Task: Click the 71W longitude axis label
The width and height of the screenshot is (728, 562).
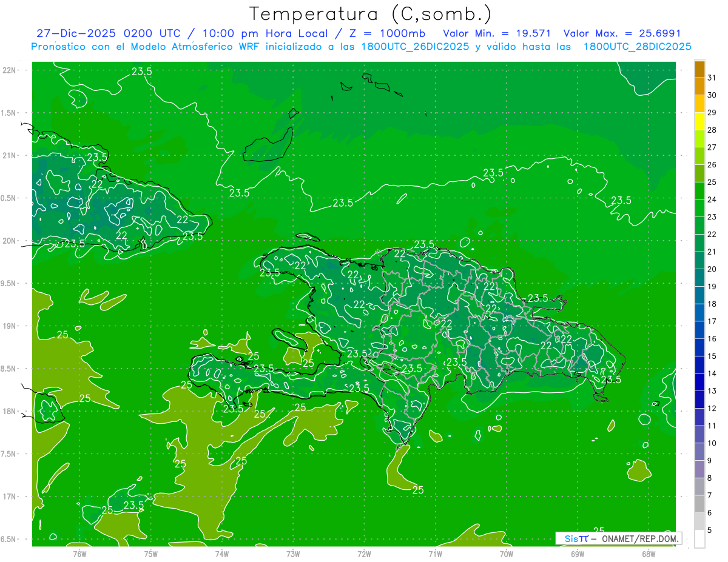Action: coord(435,554)
